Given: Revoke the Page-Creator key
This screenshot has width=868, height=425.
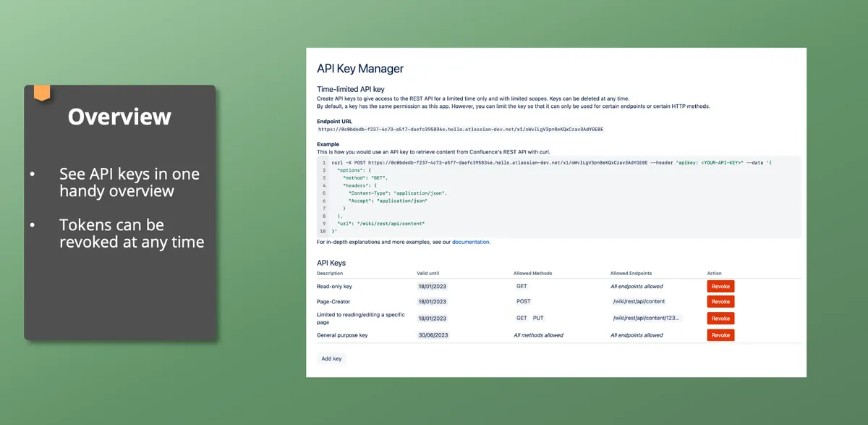Looking at the screenshot, I should pyautogui.click(x=720, y=301).
